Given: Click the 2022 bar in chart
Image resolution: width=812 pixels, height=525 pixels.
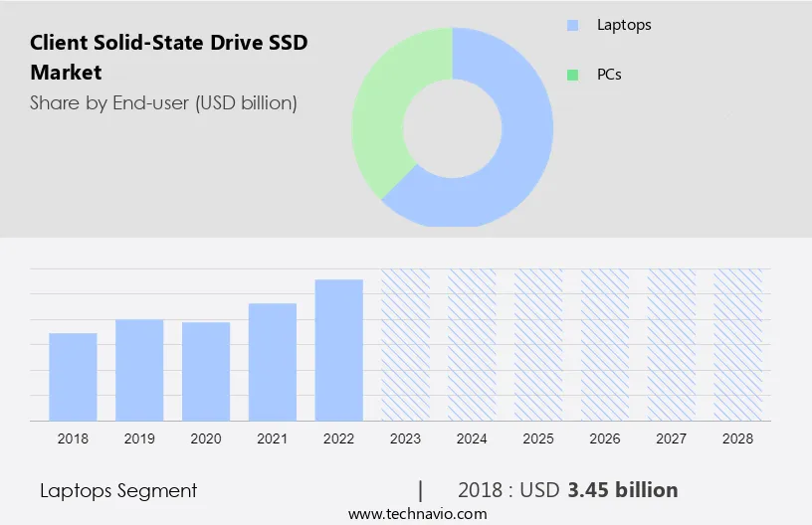Looking at the screenshot, I should pyautogui.click(x=339, y=350).
